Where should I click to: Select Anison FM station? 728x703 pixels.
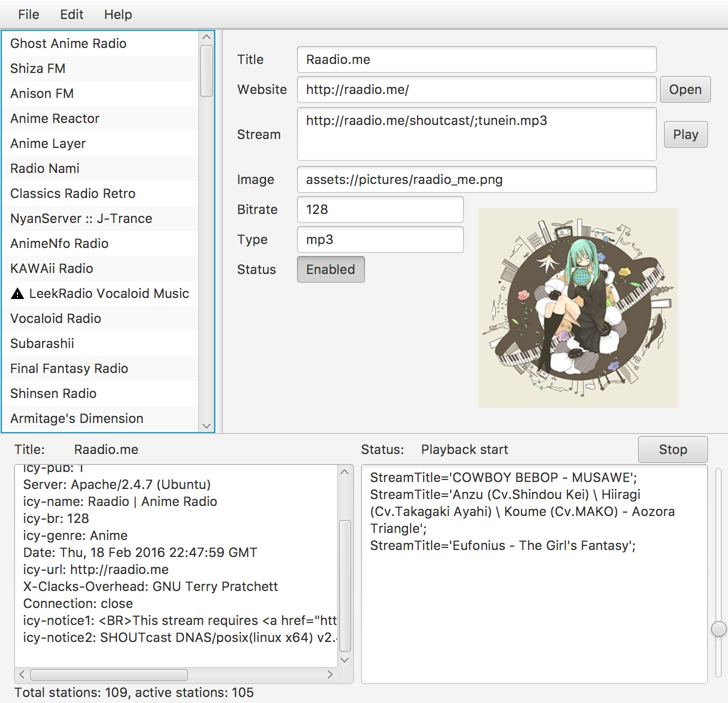click(x=100, y=93)
